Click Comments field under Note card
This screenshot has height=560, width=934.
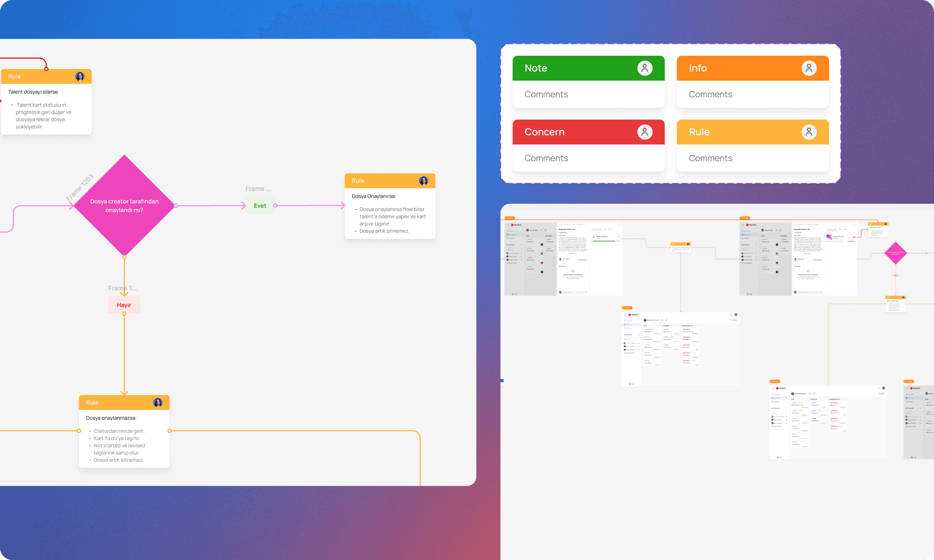click(546, 94)
